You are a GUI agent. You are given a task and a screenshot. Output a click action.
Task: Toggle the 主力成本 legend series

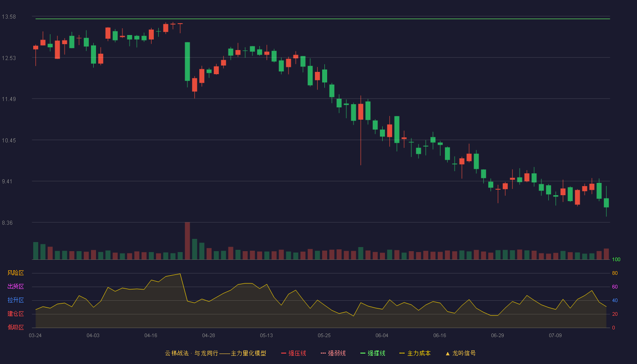[415, 353]
